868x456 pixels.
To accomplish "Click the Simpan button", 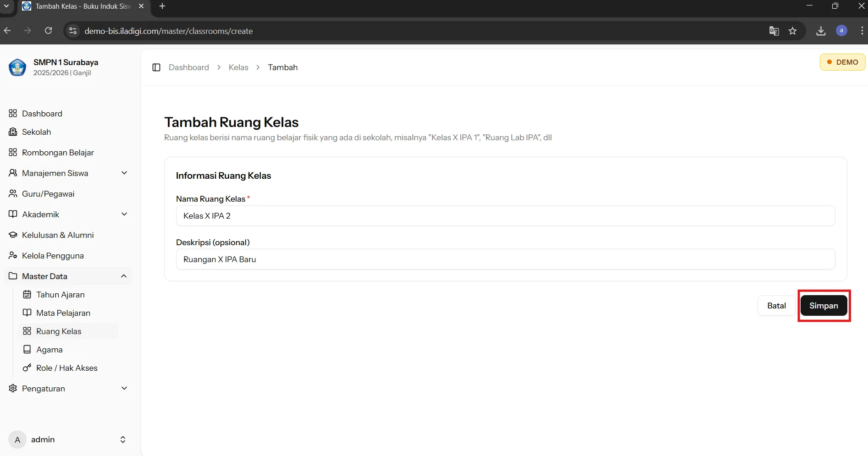I will [824, 306].
